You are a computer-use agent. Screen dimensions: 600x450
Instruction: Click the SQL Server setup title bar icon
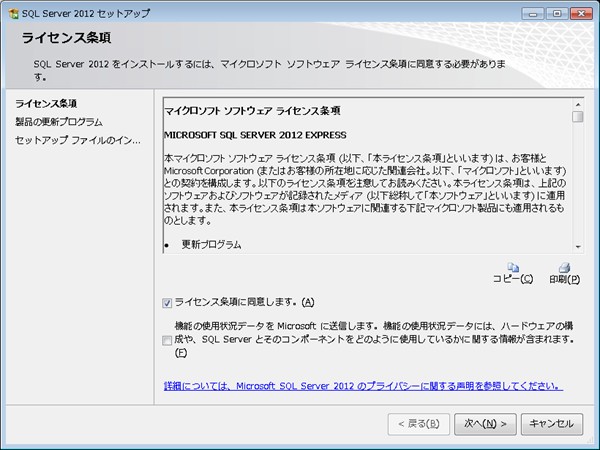tap(14, 14)
